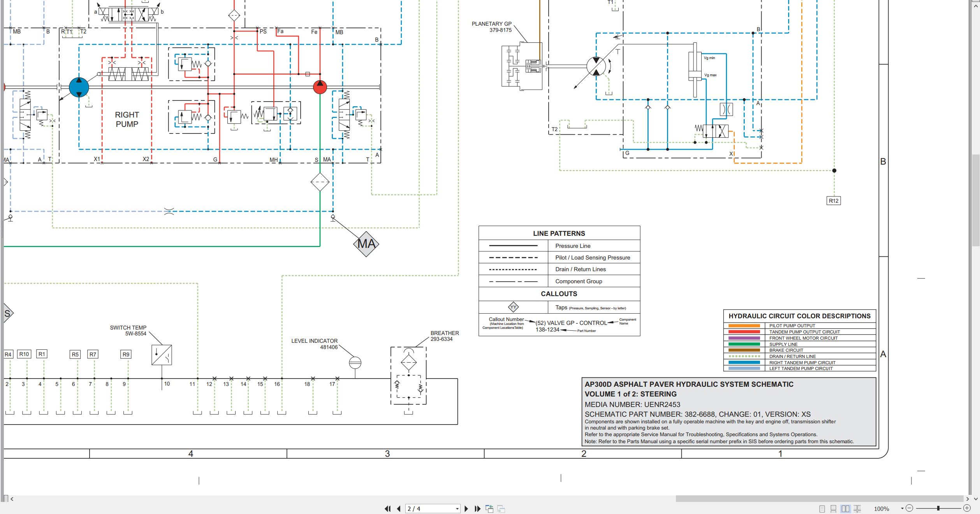Jump to the last page
This screenshot has width=980, height=514.
(478, 509)
